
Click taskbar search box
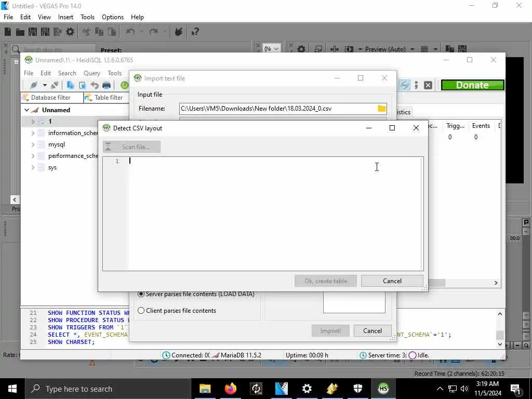pyautogui.click(x=108, y=389)
